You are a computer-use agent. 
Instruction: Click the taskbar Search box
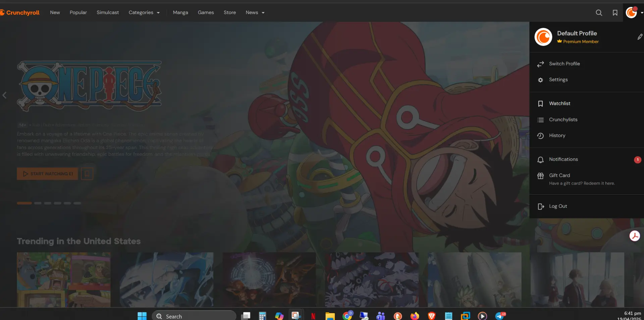194,316
